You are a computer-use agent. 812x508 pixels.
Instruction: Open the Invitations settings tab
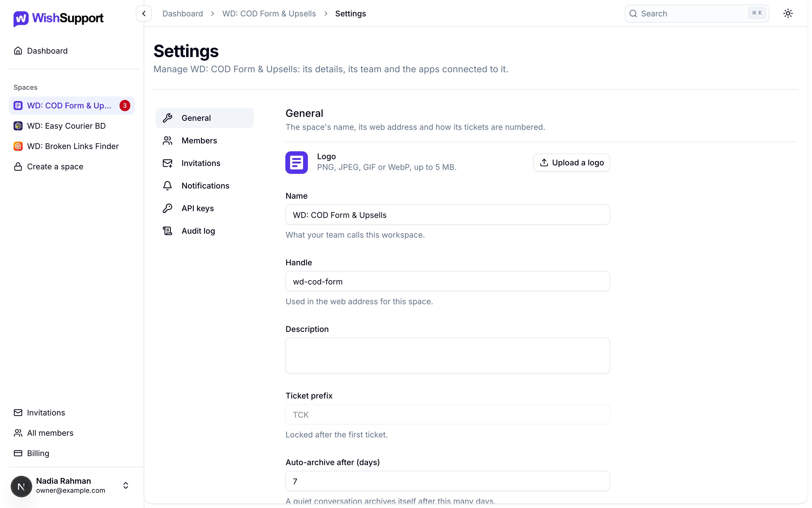[x=205, y=163]
